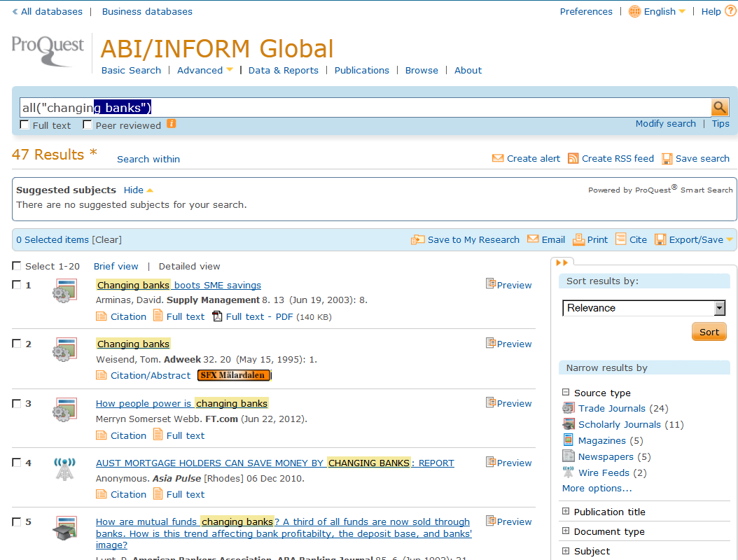
Task: Click the Magazines source type icon
Action: (569, 440)
